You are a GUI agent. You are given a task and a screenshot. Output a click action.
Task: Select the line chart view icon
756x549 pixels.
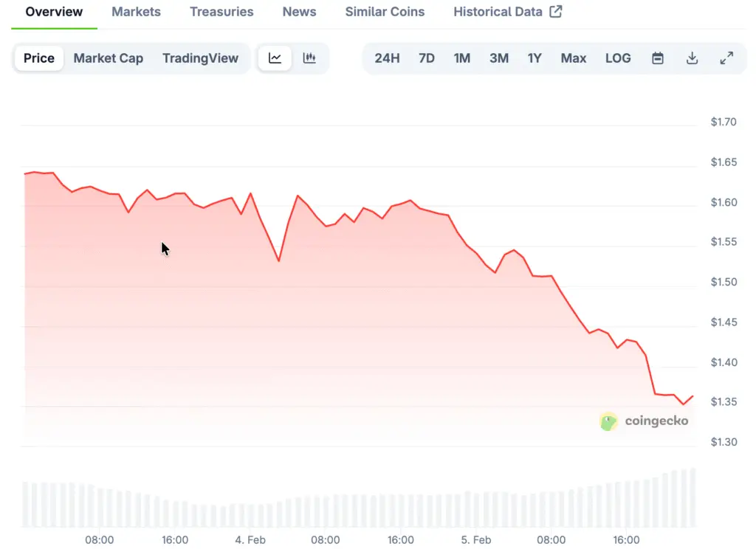(x=275, y=58)
